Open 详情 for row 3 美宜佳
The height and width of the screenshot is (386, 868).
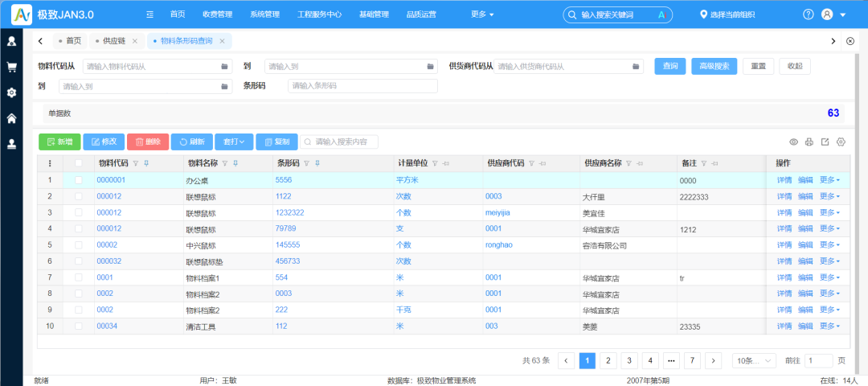click(784, 212)
